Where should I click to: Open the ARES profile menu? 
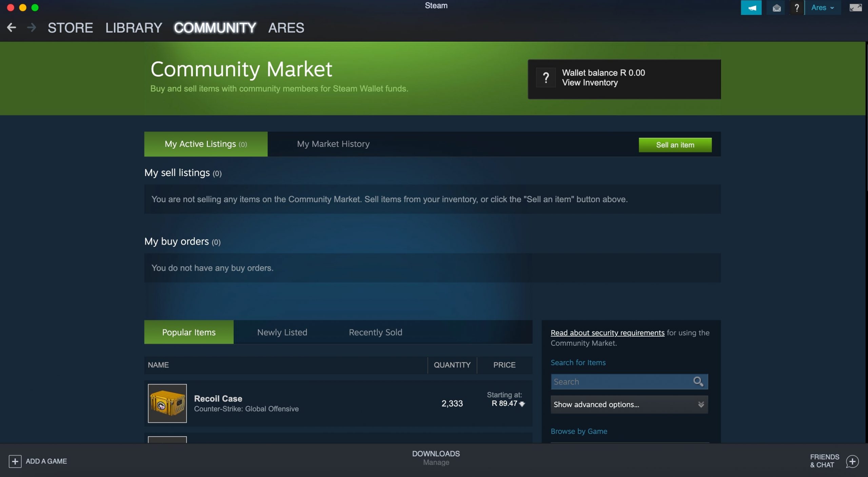pyautogui.click(x=286, y=28)
